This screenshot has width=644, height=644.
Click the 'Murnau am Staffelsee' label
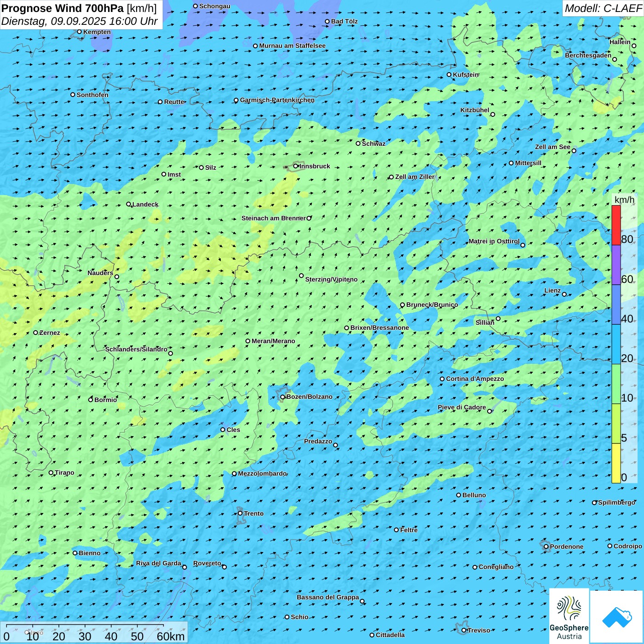[x=293, y=46]
